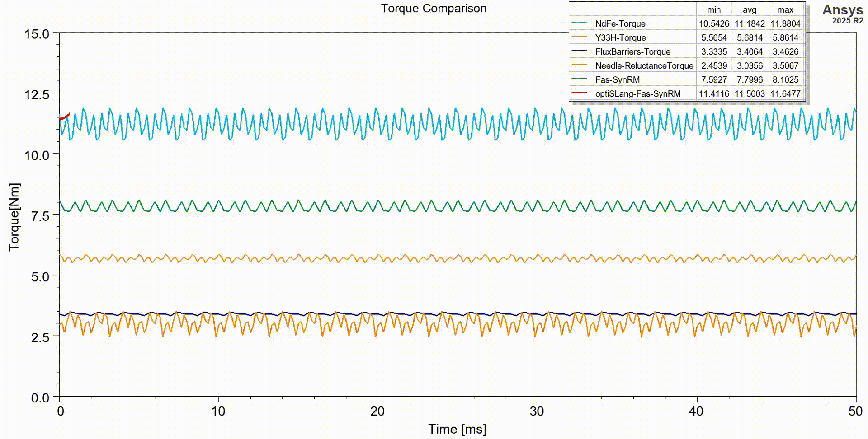Click the Torque[Nm] Y-axis label
This screenshot has height=439, width=868.
click(x=14, y=217)
